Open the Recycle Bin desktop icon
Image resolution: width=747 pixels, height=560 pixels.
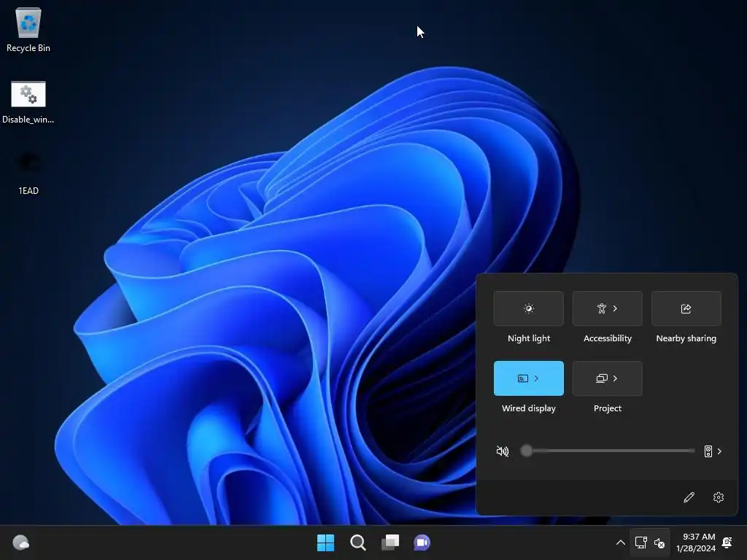coord(28,29)
